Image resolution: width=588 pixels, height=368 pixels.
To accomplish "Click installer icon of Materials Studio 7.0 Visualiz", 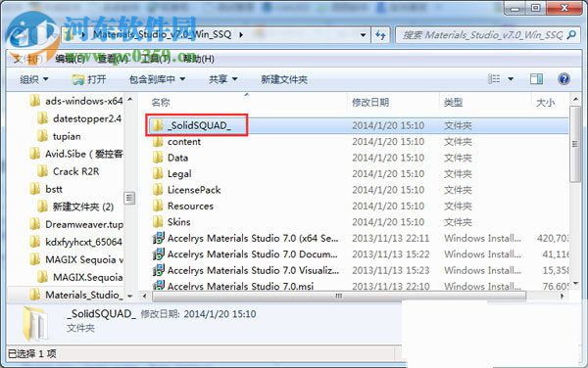I will coord(159,270).
